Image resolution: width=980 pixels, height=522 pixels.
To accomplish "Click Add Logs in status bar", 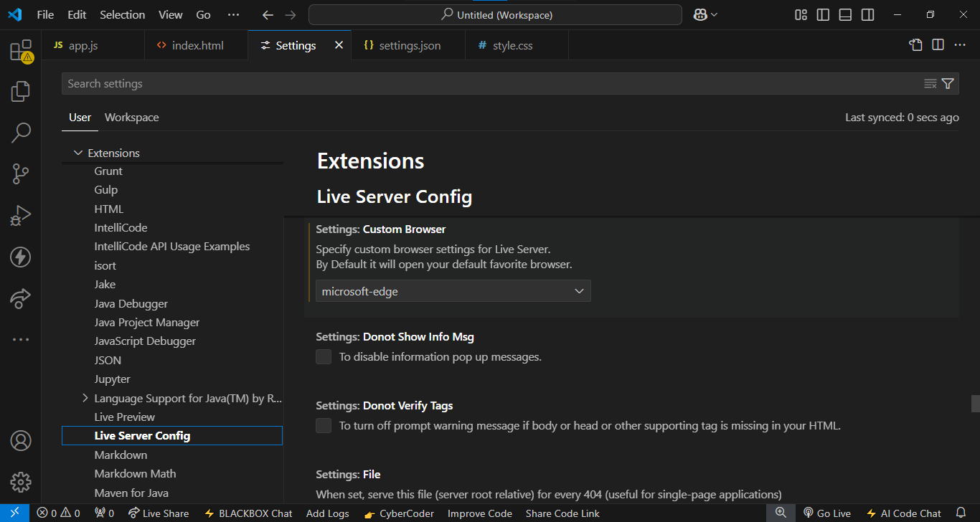I will pos(327,513).
